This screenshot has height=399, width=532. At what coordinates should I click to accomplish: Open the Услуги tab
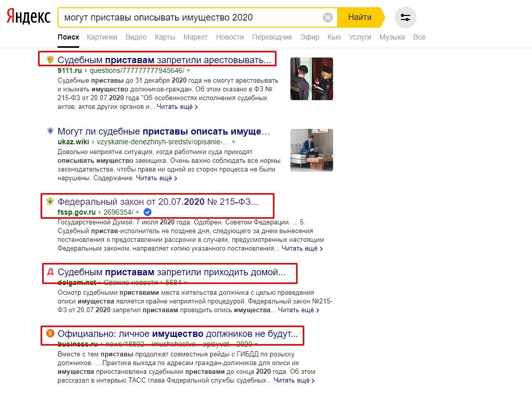point(360,37)
